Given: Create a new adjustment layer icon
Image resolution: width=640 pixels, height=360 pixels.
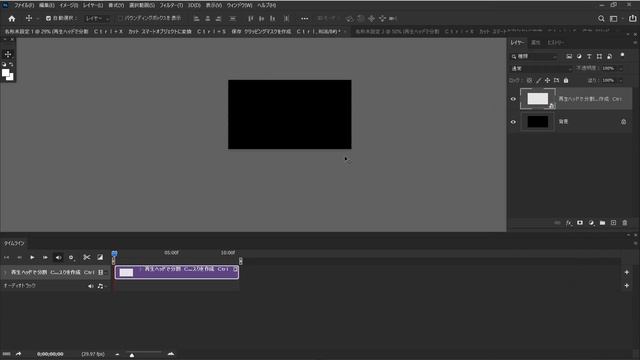Looking at the screenshot, I should 591,223.
